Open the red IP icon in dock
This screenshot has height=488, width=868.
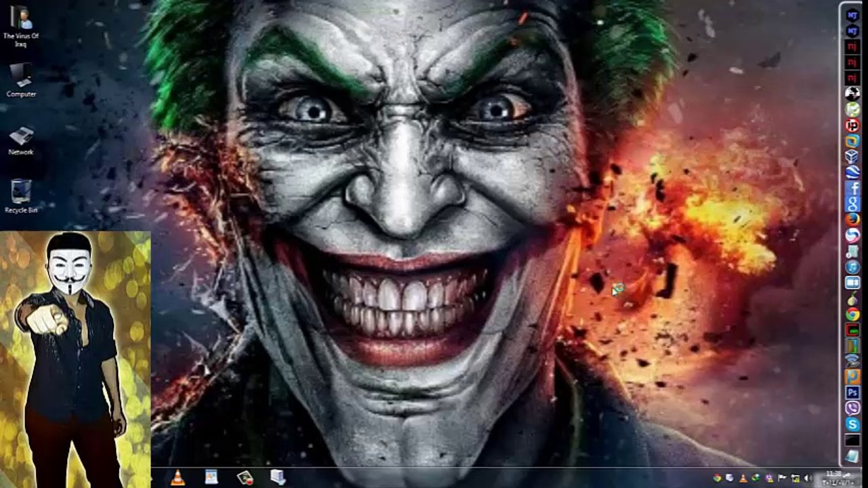pyautogui.click(x=852, y=125)
